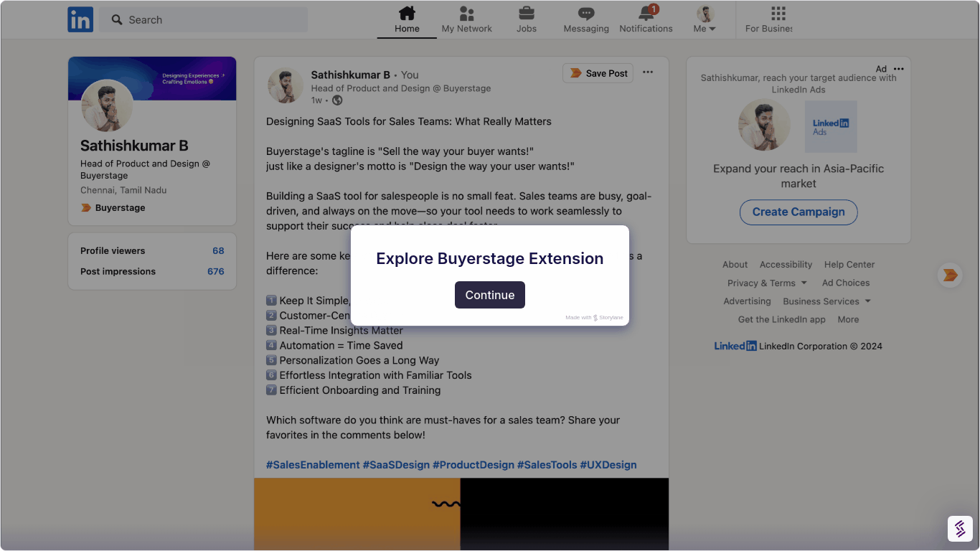Viewport: 980px width, 551px height.
Task: Click the "Explore Buyerstage Extension" heading
Action: coord(490,258)
